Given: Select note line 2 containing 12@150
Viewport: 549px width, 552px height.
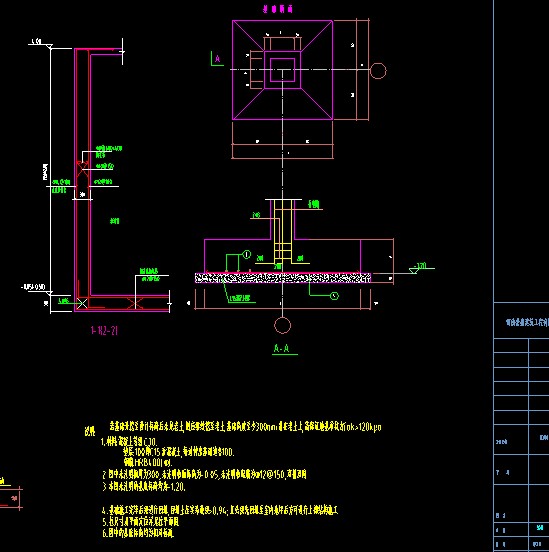Looking at the screenshot, I should tap(204, 475).
